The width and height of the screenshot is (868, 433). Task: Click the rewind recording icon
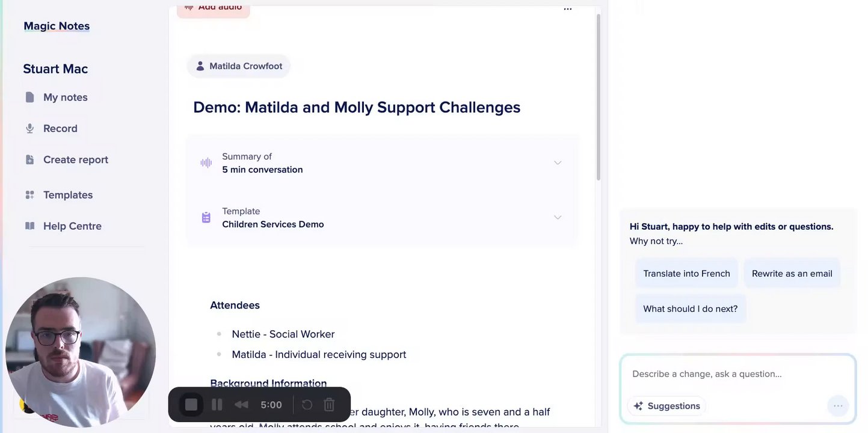pos(241,405)
